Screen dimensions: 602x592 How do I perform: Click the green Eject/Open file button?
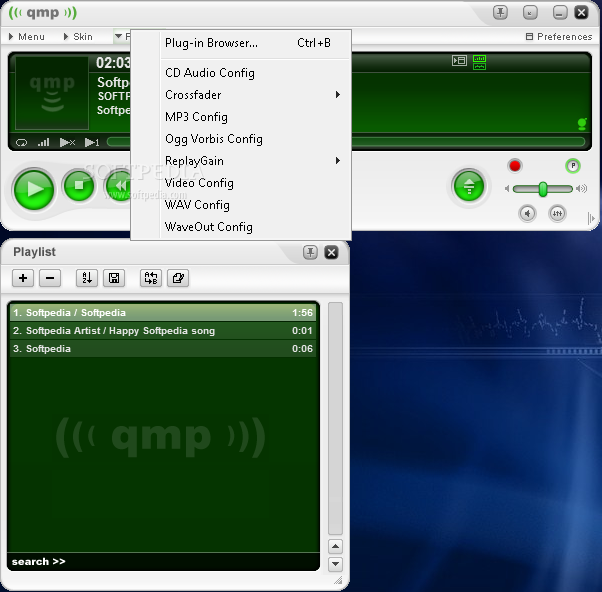tap(469, 186)
